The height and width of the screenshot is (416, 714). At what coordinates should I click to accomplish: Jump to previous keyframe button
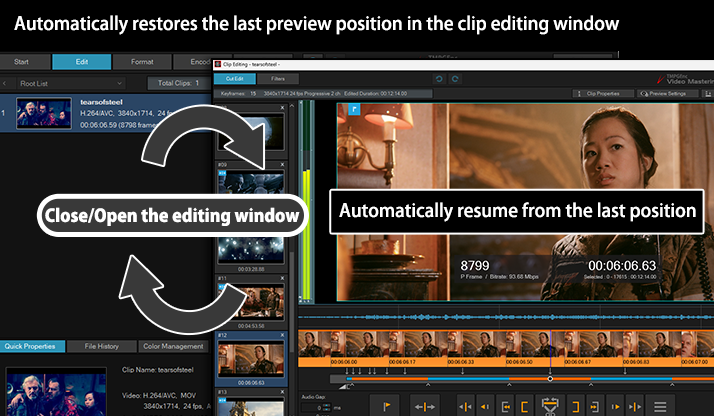(x=465, y=406)
